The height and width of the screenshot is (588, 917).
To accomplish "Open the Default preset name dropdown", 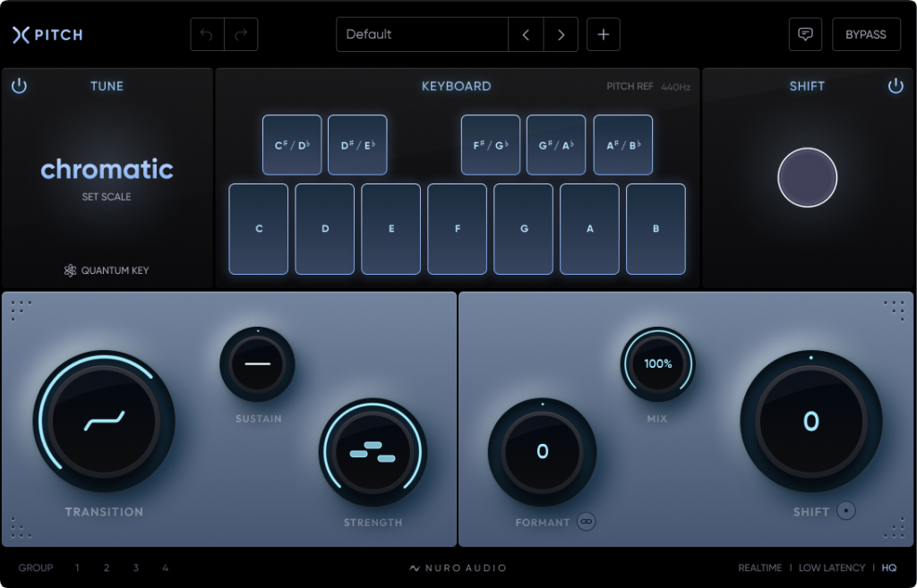I will tap(422, 35).
